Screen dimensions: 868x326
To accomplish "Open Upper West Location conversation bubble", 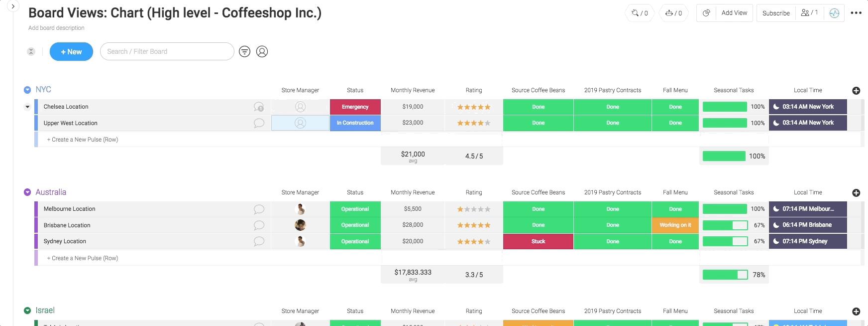I will 259,123.
